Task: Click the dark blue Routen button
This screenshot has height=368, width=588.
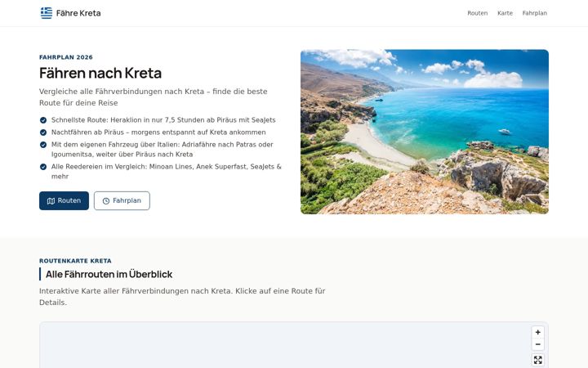Action: click(65, 201)
